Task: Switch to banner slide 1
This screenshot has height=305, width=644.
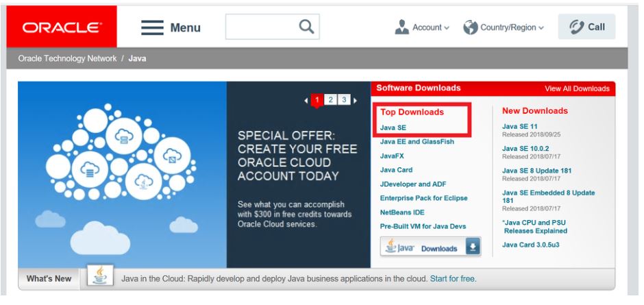Action: (317, 100)
